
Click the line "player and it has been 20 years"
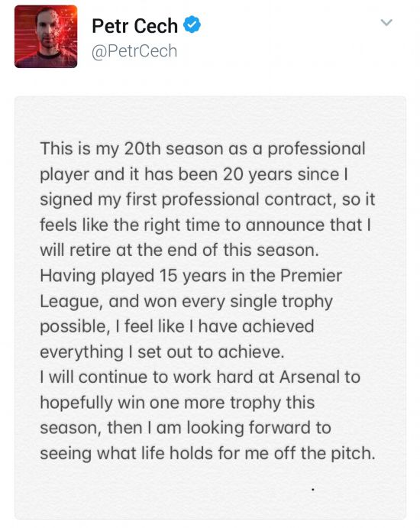coord(194,174)
